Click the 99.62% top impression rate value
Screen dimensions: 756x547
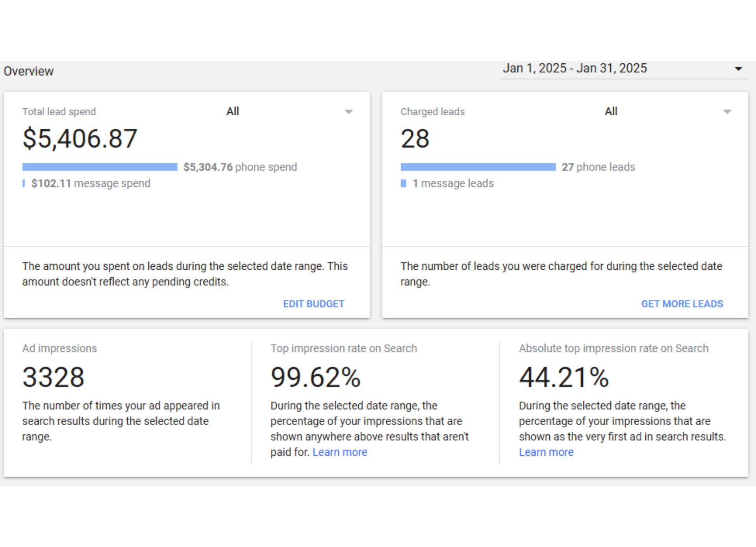[x=315, y=377]
